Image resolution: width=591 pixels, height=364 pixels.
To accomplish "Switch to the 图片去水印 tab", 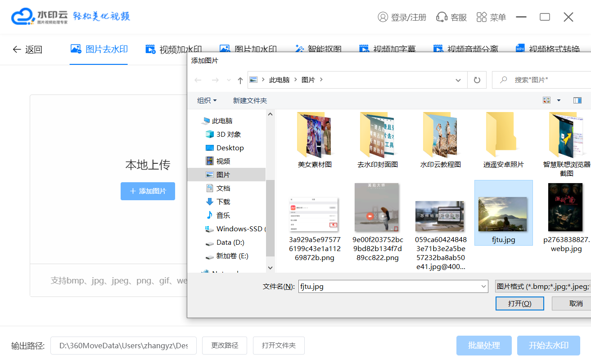I will tap(99, 49).
